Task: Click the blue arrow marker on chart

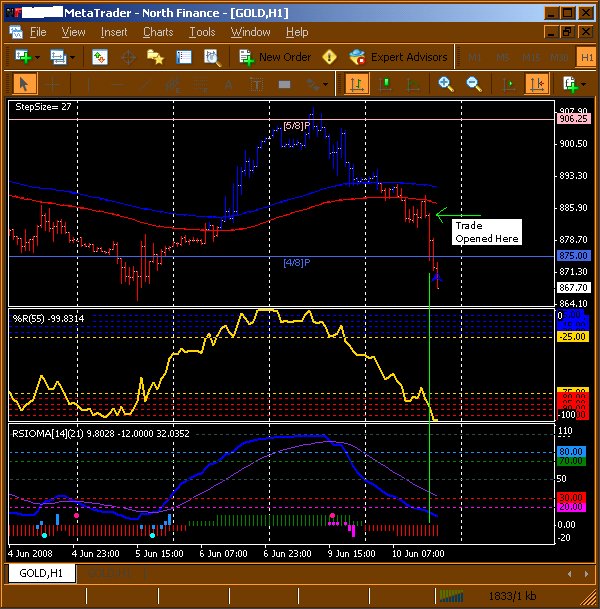Action: click(x=437, y=277)
